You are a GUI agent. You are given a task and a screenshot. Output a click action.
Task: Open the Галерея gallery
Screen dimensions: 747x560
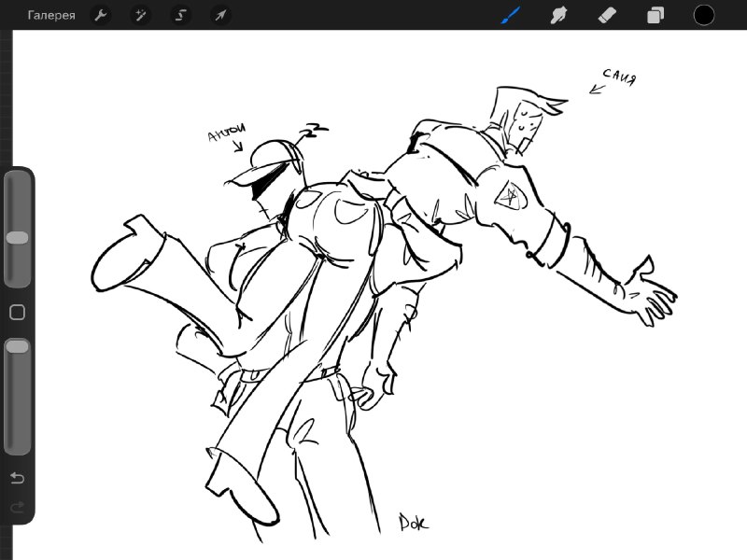click(x=51, y=15)
